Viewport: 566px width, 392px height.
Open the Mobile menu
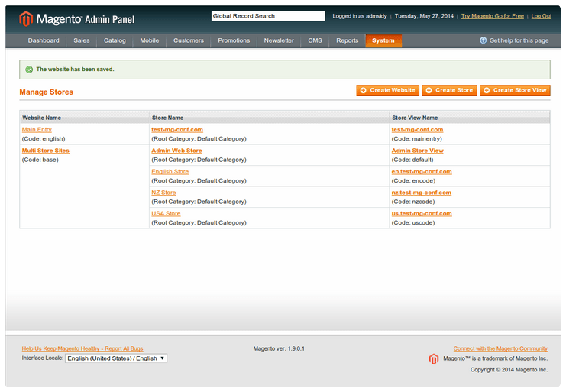click(150, 40)
